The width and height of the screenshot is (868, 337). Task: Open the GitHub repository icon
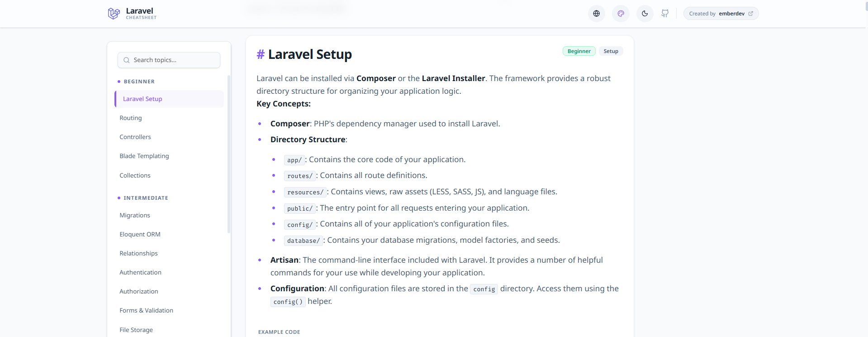[x=664, y=13]
